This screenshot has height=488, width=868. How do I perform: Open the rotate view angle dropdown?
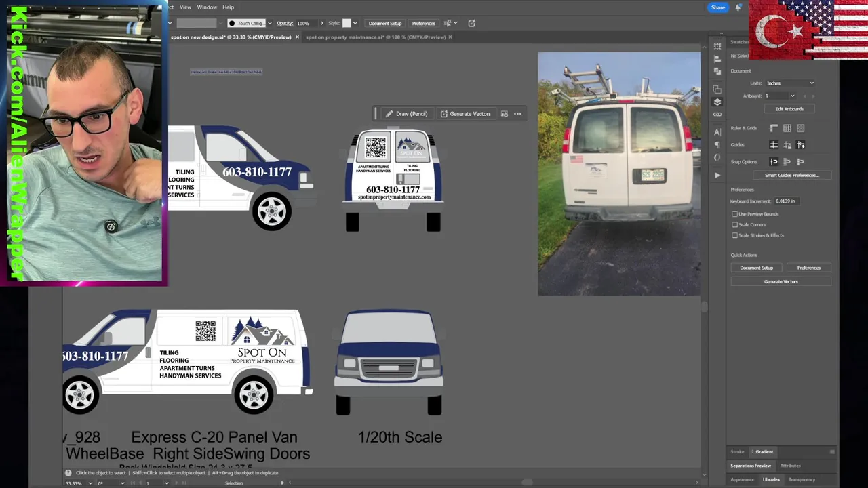click(122, 483)
